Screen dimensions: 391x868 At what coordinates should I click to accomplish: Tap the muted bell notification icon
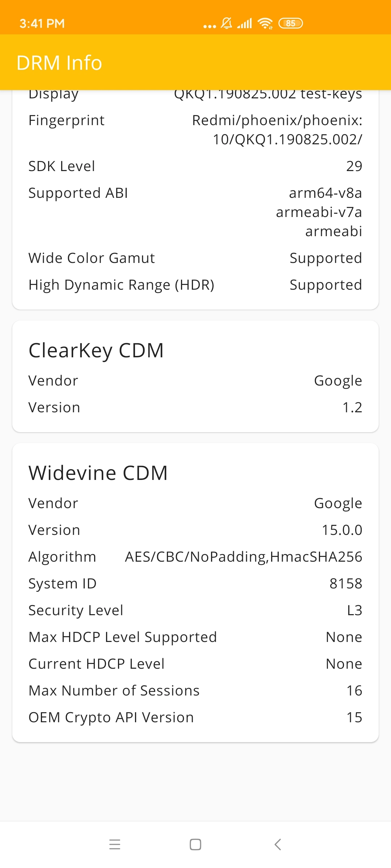227,24
